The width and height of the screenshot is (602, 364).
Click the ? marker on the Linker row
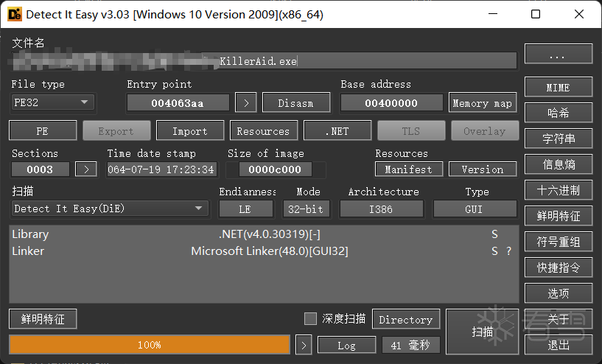point(508,251)
